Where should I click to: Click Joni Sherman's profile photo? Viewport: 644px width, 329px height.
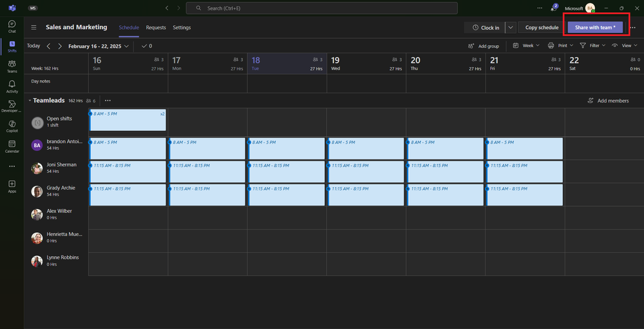37,168
